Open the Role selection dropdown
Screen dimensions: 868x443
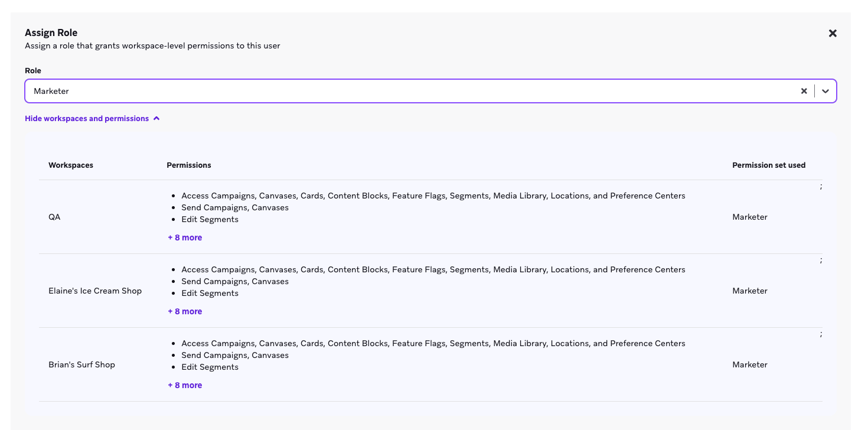(x=825, y=91)
